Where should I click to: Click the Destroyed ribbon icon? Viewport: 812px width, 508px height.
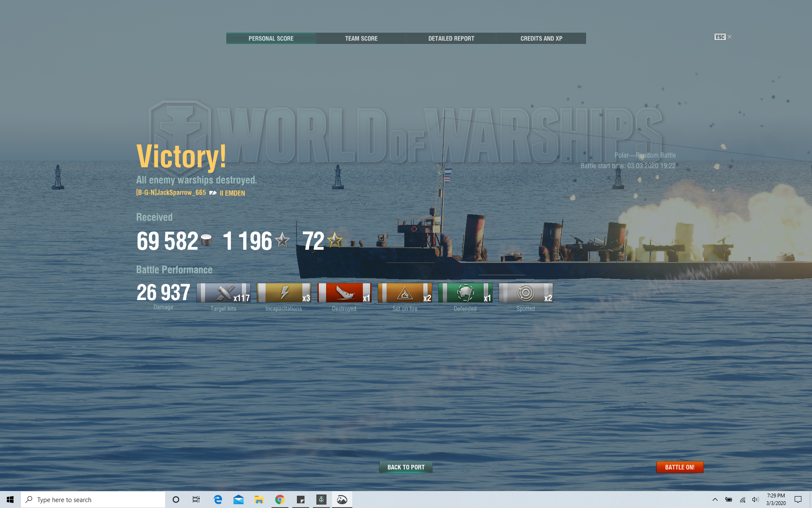344,293
